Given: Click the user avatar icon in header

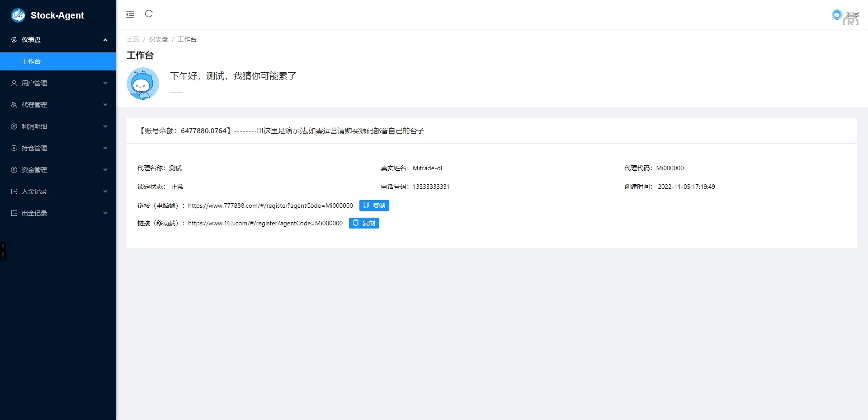Looking at the screenshot, I should coord(837,14).
